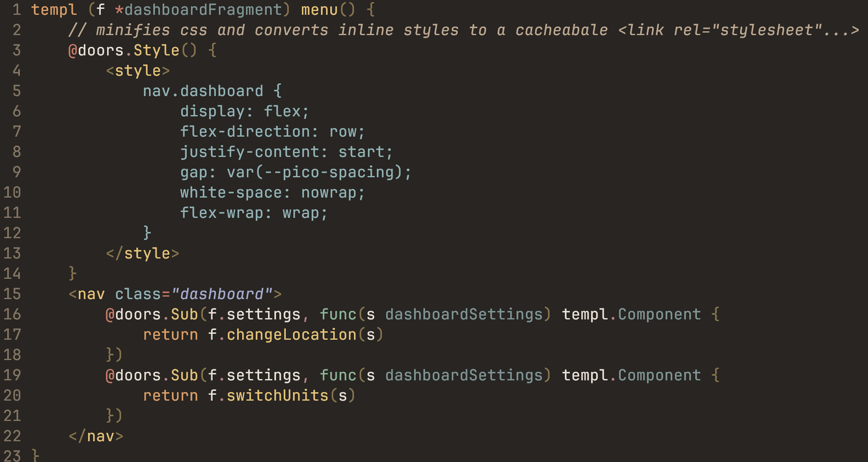Click 'dashboardFragment' receiver type name
The height and width of the screenshot is (462, 868).
203,10
